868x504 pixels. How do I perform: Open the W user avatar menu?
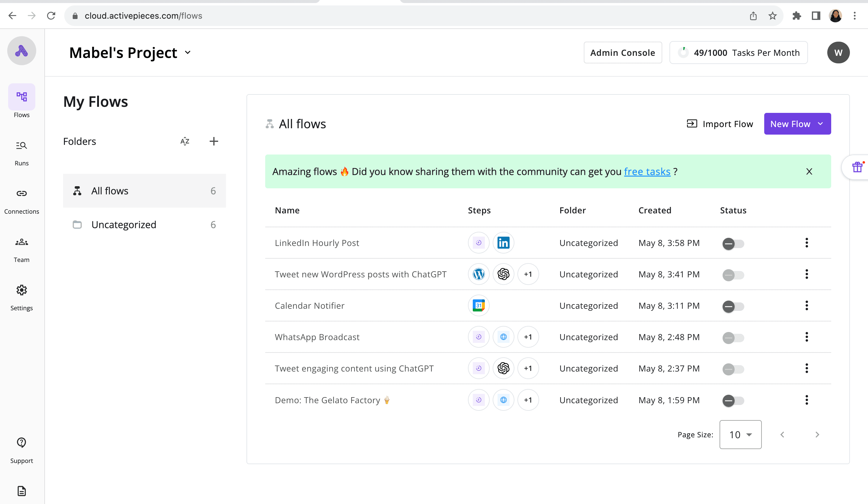(838, 53)
